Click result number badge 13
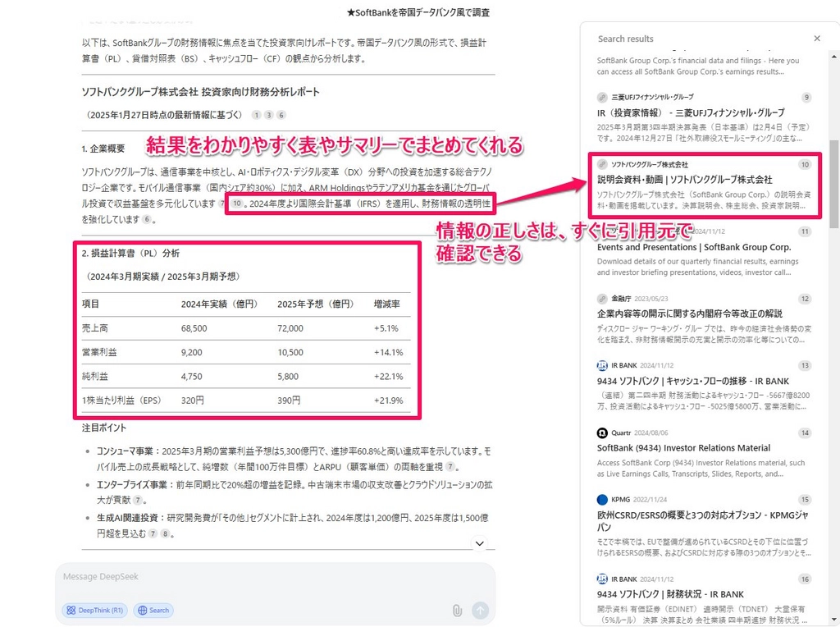This screenshot has height=627, width=840. tap(805, 365)
